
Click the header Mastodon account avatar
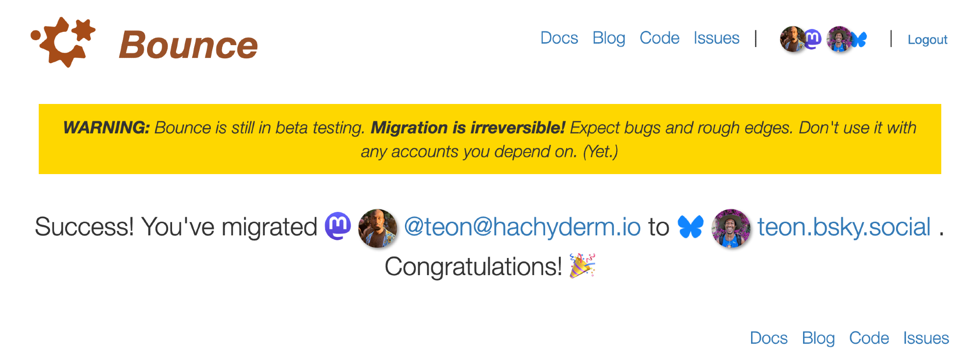[791, 39]
